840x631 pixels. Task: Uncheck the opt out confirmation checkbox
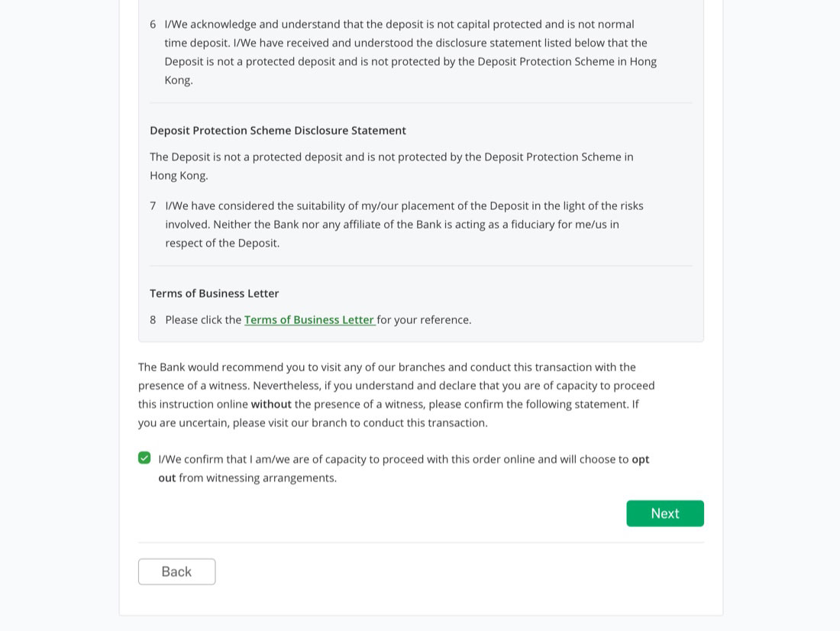point(144,458)
